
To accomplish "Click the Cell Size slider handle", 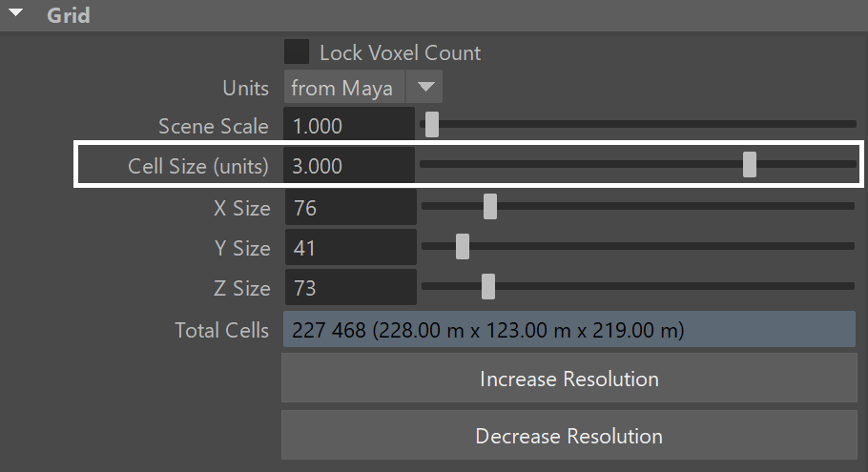I will point(750,164).
